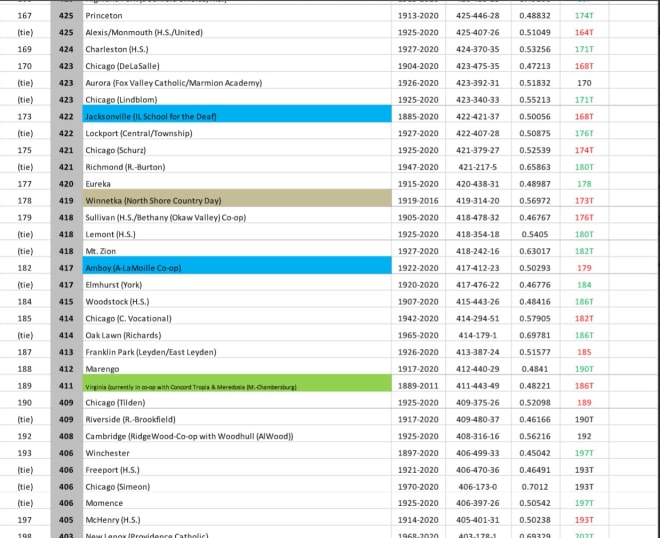Click the Freeport (H.S.) cell
Image resolution: width=660 pixels, height=538 pixels.
coord(237,470)
